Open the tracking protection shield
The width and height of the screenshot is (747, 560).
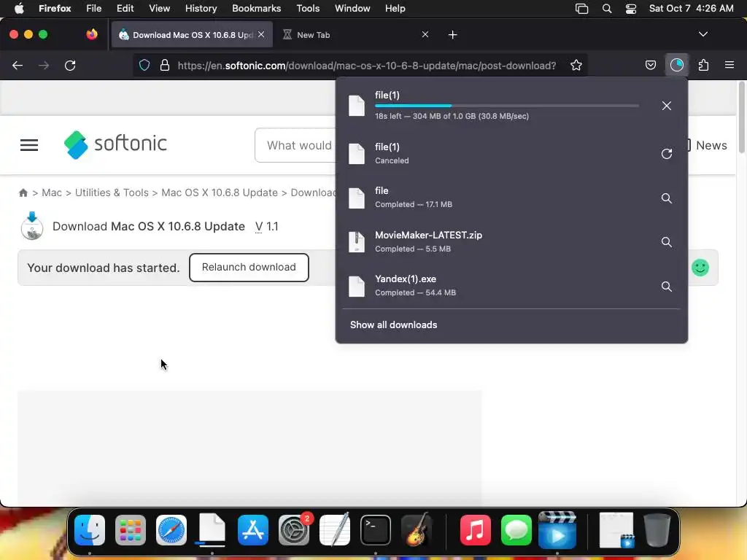coord(144,65)
